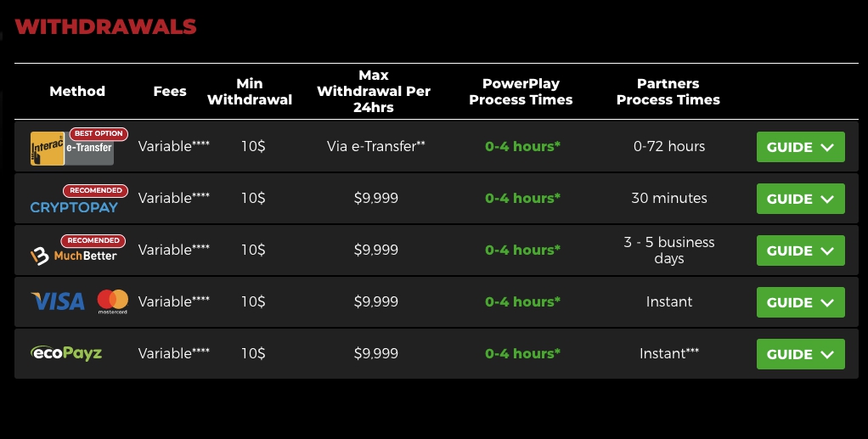Click the Fees column header
This screenshot has height=439, width=868.
(170, 92)
